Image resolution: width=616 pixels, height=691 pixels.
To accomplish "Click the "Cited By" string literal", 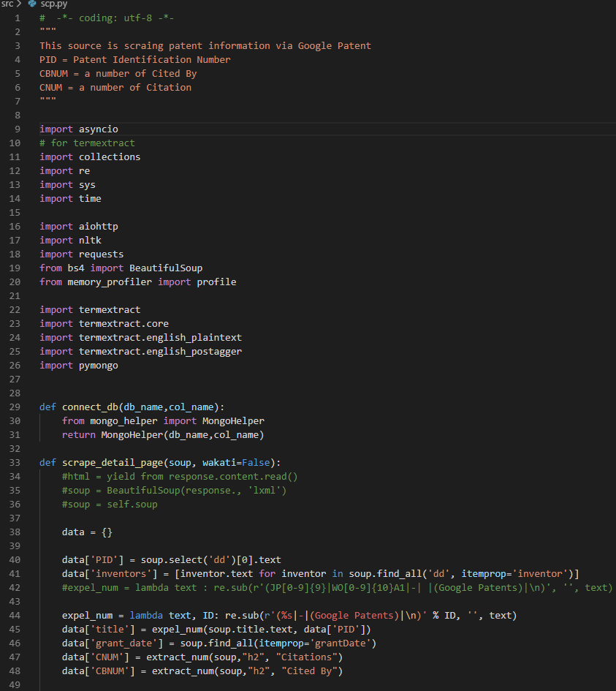I will pos(315,671).
